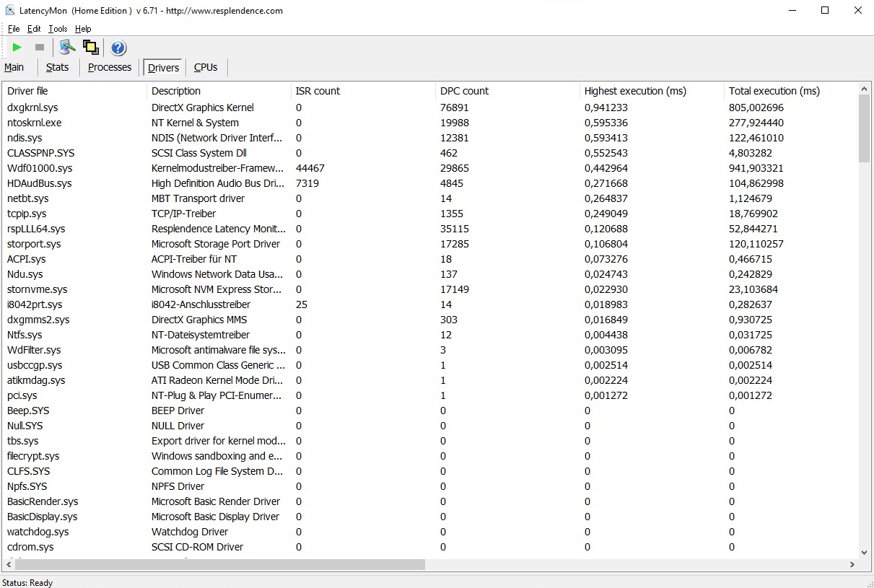This screenshot has height=588, width=874.
Task: Go to the Processes tab
Action: (x=110, y=67)
